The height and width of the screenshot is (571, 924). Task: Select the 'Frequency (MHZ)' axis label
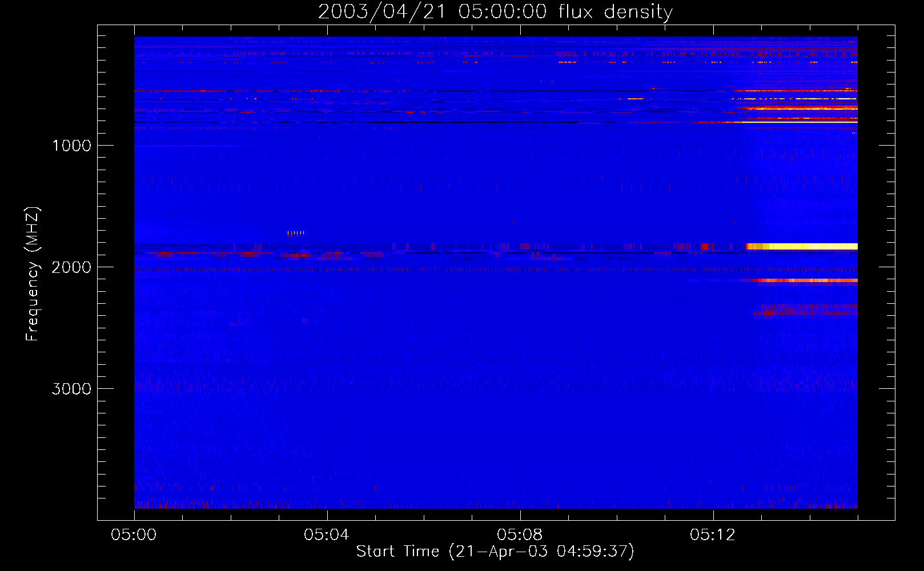[33, 275]
